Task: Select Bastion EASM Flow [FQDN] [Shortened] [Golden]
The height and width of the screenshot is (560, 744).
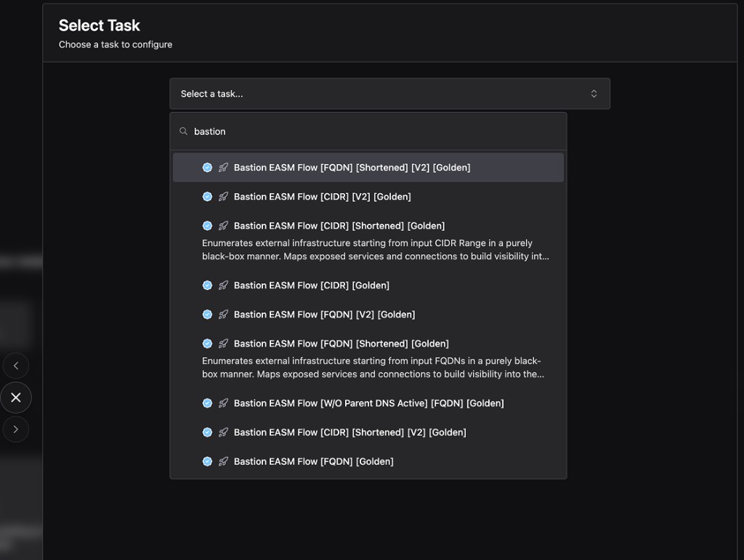Action: 368,359
